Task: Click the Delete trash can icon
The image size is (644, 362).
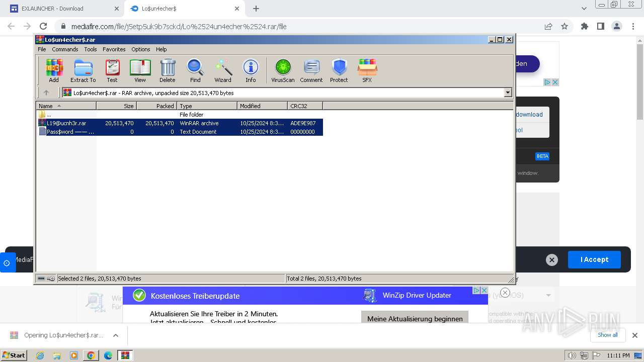Action: click(x=168, y=70)
